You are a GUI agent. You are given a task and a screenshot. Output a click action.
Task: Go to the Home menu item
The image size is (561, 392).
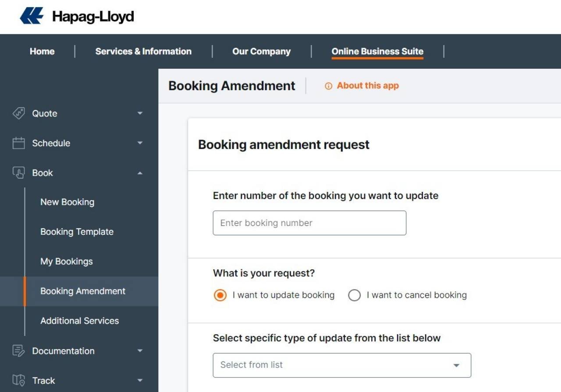pyautogui.click(x=42, y=51)
